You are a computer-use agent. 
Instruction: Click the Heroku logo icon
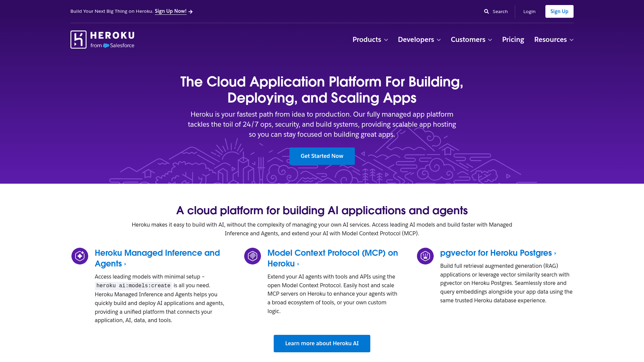(x=78, y=40)
